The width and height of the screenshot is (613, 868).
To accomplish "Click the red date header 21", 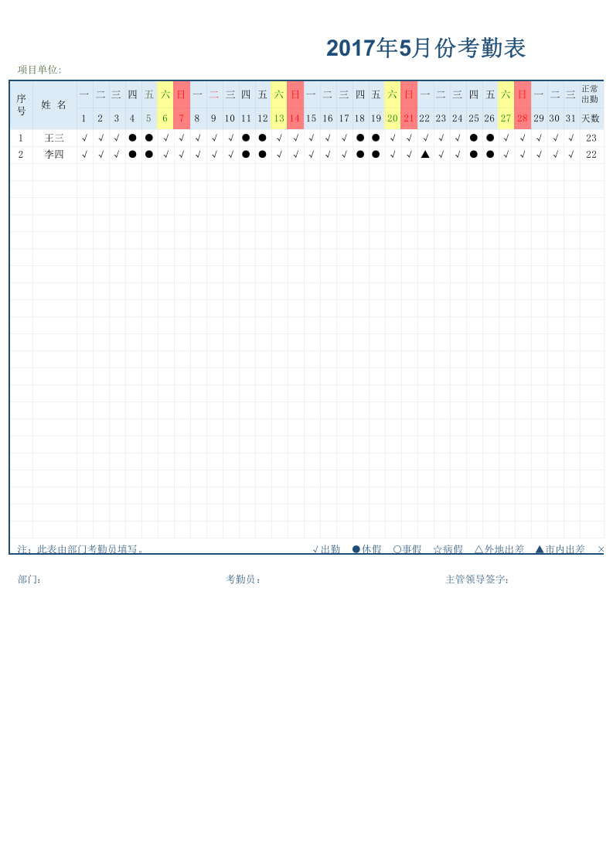I will (409, 118).
